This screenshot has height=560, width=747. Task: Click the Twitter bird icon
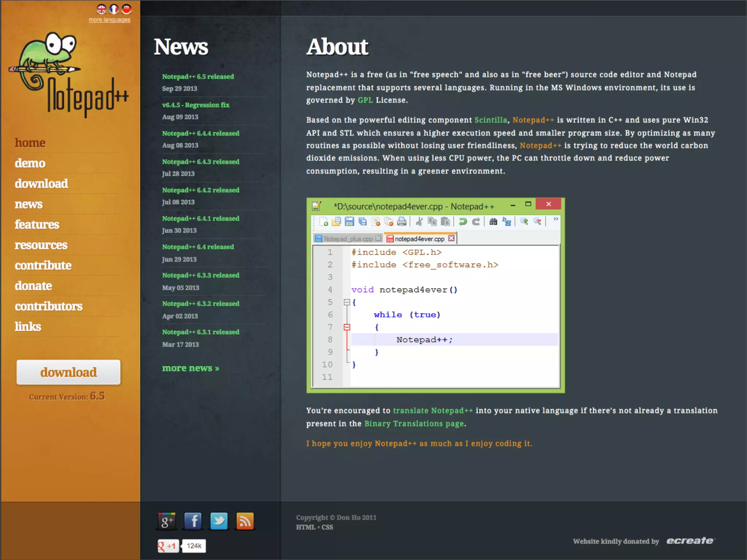click(x=219, y=521)
